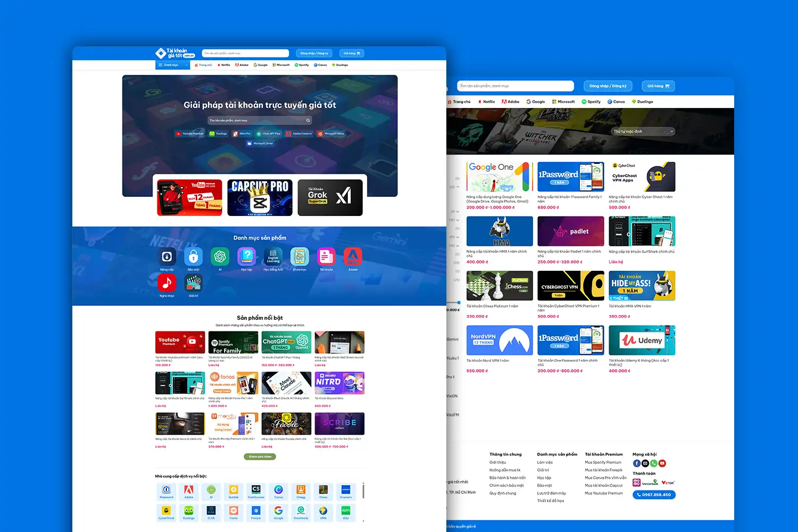798x532 pixels.
Task: Click the "Đăng nhập / Đăng ký" button
Action: pos(314,53)
